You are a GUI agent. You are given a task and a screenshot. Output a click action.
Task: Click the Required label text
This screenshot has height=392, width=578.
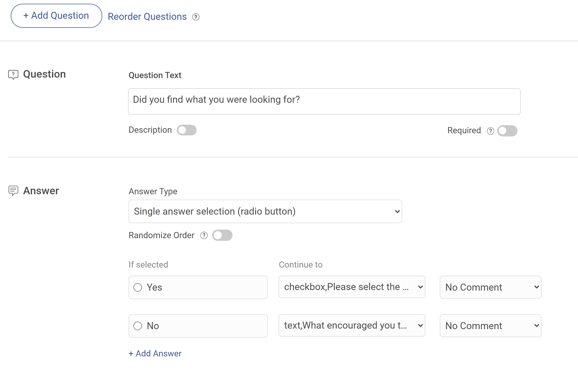(464, 130)
